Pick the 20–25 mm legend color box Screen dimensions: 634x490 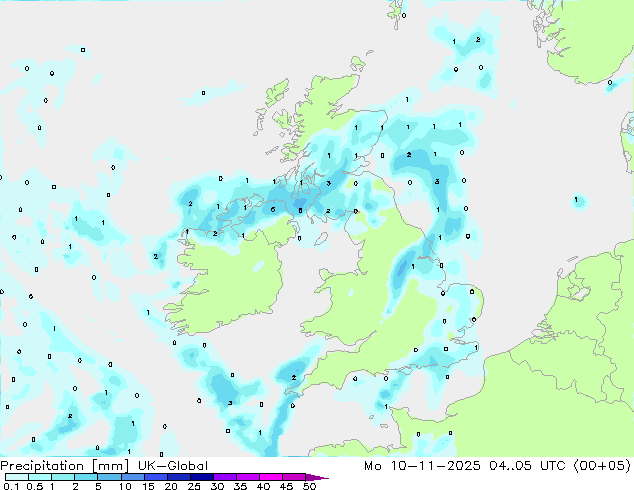(x=178, y=477)
